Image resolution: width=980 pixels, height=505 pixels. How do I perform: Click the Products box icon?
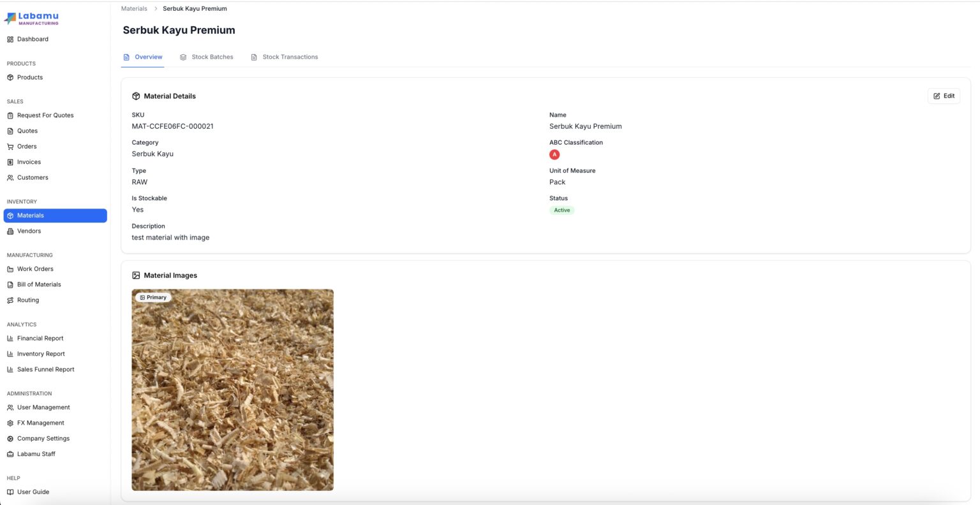tap(10, 78)
